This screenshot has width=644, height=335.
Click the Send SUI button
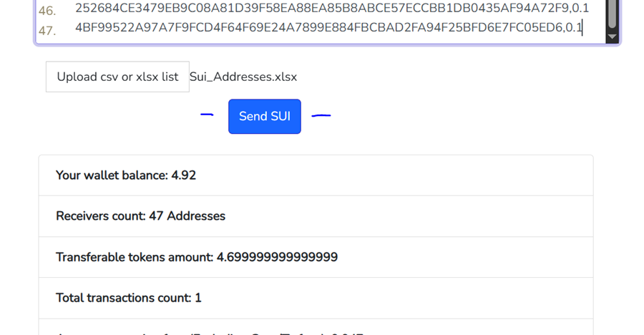(265, 117)
